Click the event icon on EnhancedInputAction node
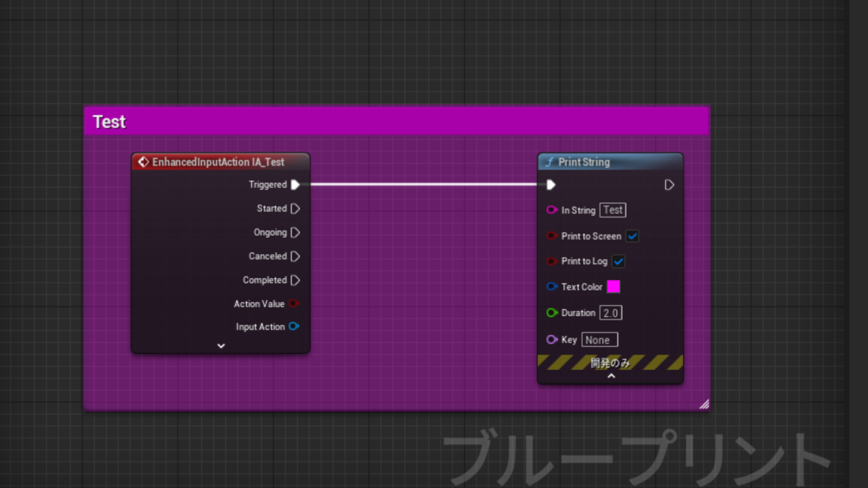 (x=143, y=162)
